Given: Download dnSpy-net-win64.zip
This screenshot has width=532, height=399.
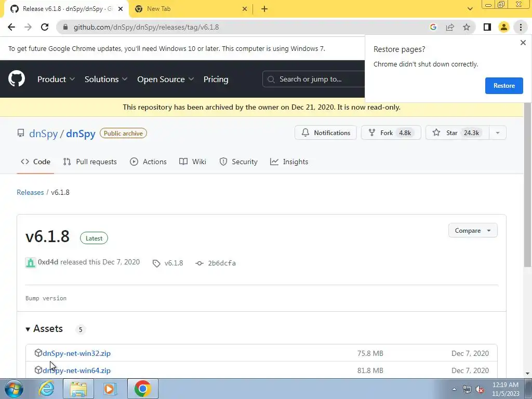Looking at the screenshot, I should coord(77,370).
